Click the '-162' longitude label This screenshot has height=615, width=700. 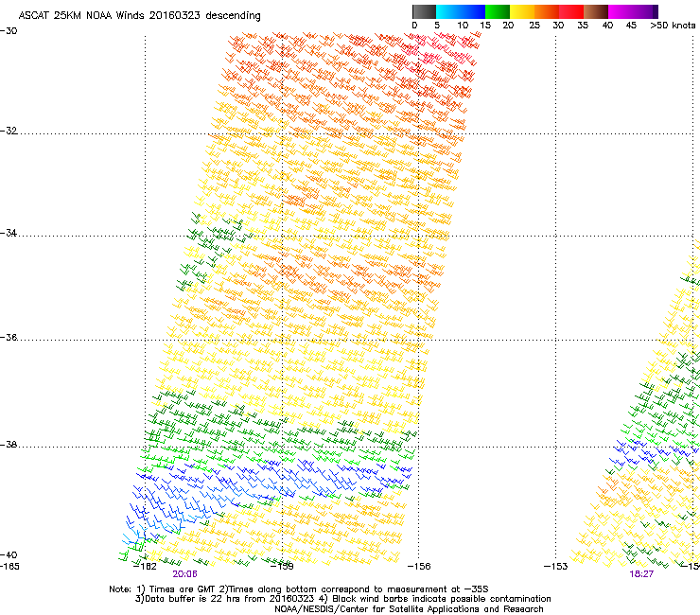[x=145, y=567]
